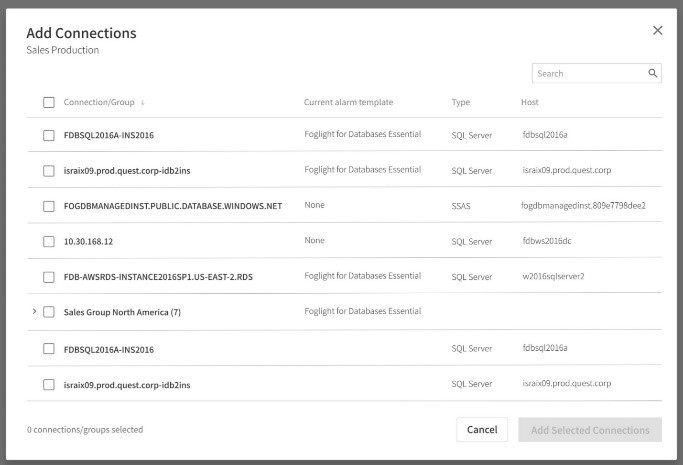Select the 10.30.168.12 connection checkbox
Screen dimensions: 683x465
[x=49, y=241]
